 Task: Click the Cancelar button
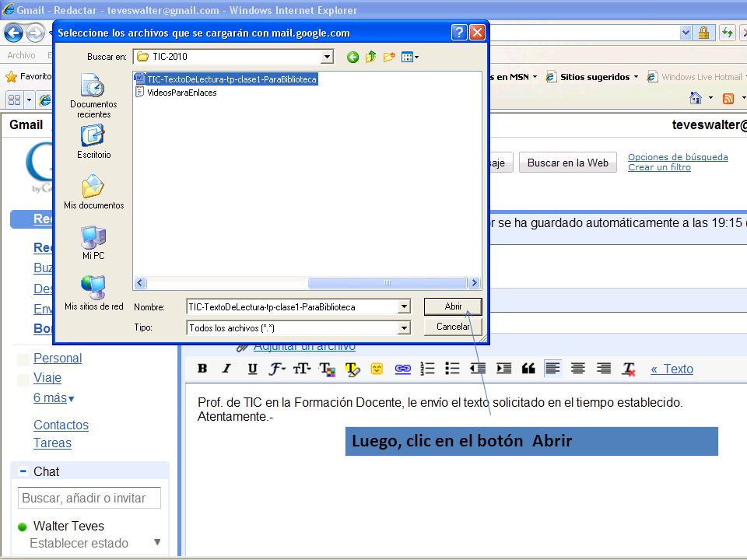click(x=453, y=327)
